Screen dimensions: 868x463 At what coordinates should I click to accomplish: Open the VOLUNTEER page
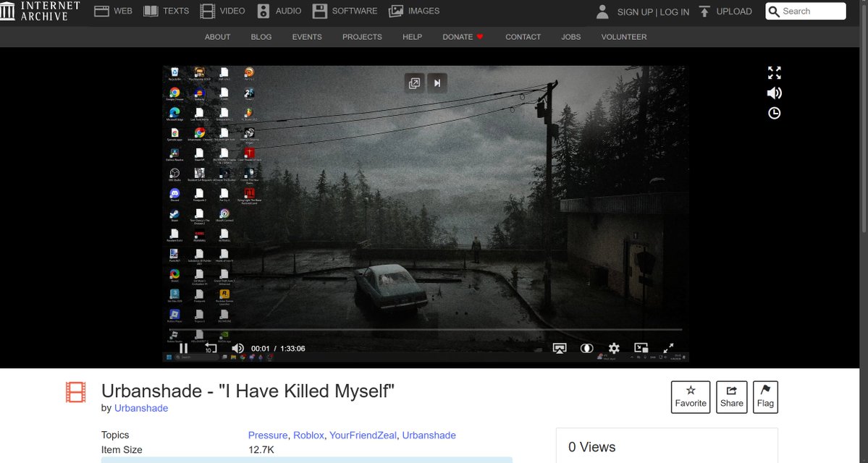pyautogui.click(x=624, y=37)
